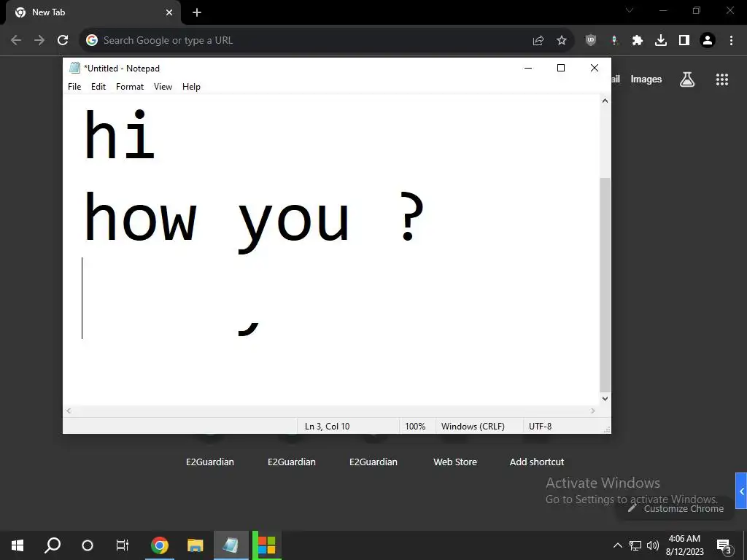747x560 pixels.
Task: Click Notepad's horizontal scroll left arrow
Action: click(x=69, y=411)
